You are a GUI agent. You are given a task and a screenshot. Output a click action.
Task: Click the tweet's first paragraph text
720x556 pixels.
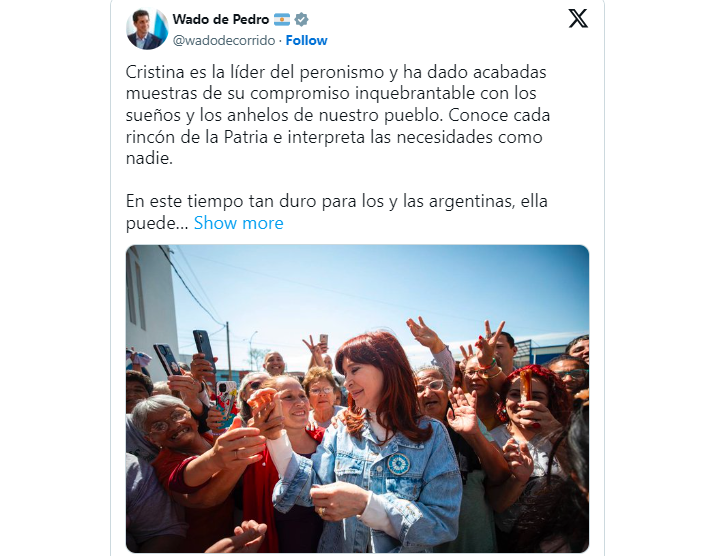coord(338,115)
